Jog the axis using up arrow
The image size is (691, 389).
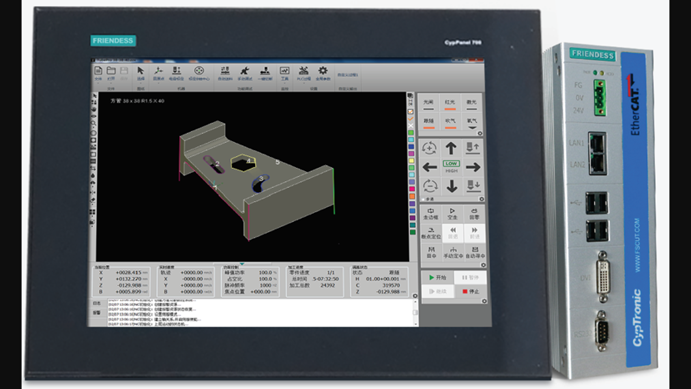(451, 148)
